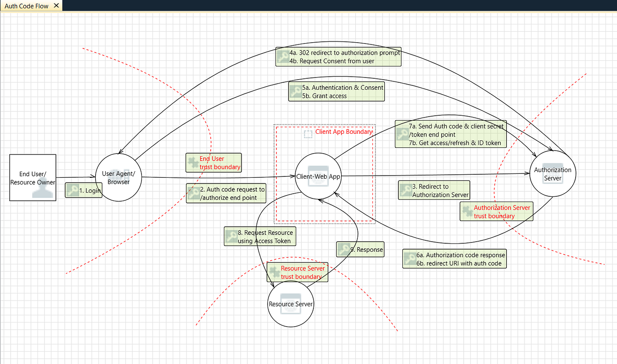Select '2. Auth code request to /authorize end point' text
This screenshot has height=364, width=617.
(233, 194)
